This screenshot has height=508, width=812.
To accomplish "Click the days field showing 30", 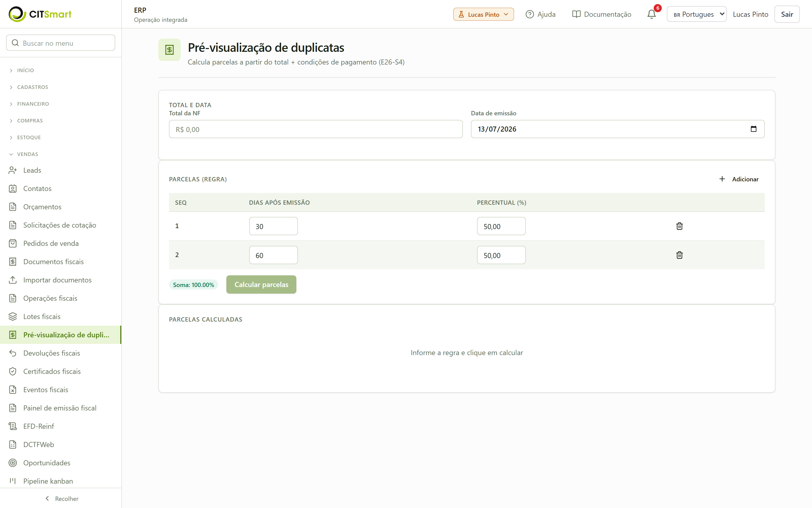I will coord(273,226).
